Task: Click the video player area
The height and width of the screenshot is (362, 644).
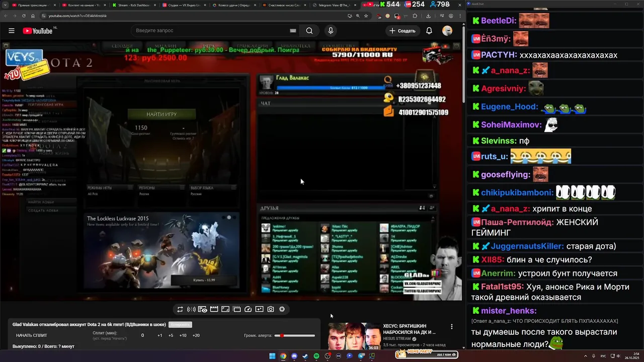Action: (231, 171)
